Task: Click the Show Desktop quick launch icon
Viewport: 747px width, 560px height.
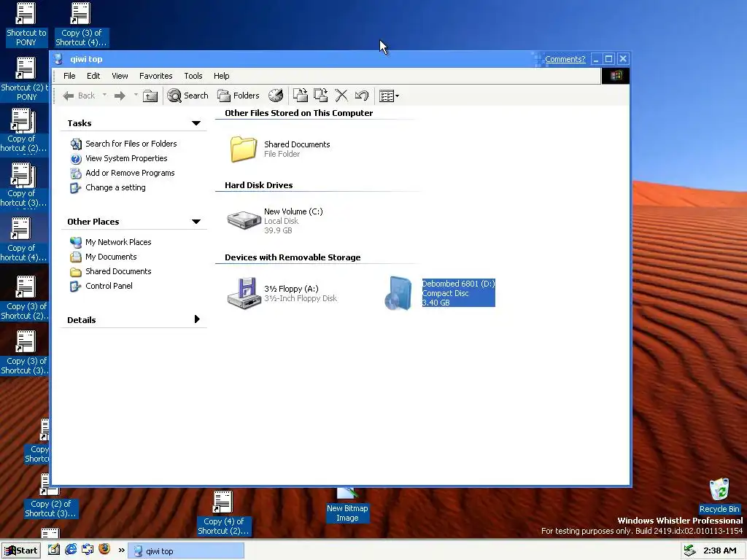Action: (x=54, y=550)
